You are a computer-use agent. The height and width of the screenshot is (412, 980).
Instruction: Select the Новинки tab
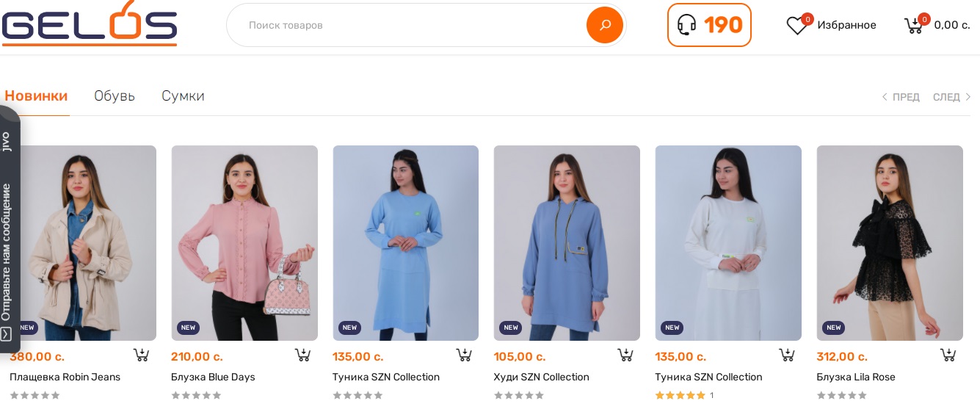pyautogui.click(x=36, y=96)
